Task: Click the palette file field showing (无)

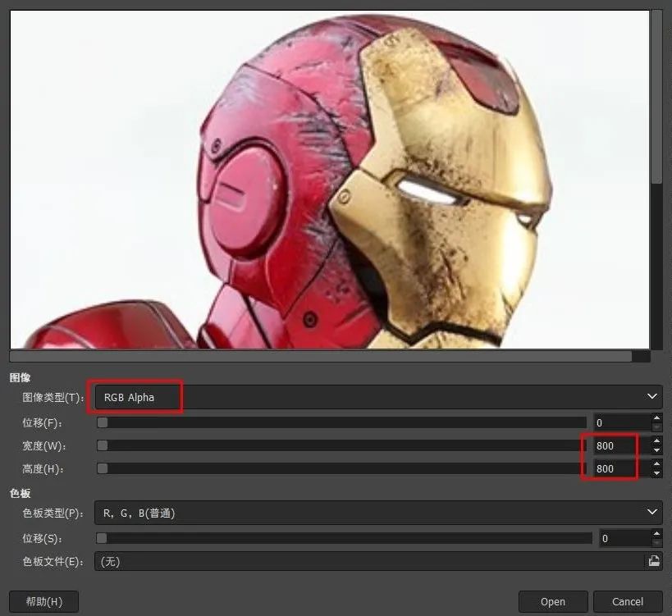Action: click(369, 561)
